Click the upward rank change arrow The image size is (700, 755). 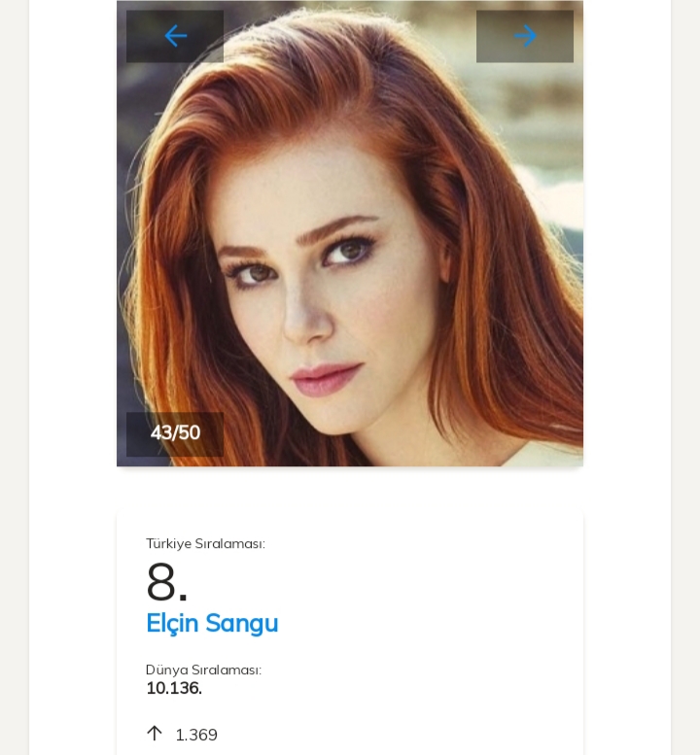(x=154, y=734)
